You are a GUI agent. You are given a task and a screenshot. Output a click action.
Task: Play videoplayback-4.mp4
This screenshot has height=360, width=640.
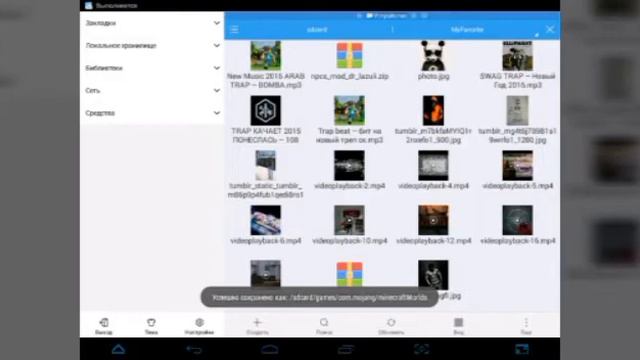tap(433, 171)
